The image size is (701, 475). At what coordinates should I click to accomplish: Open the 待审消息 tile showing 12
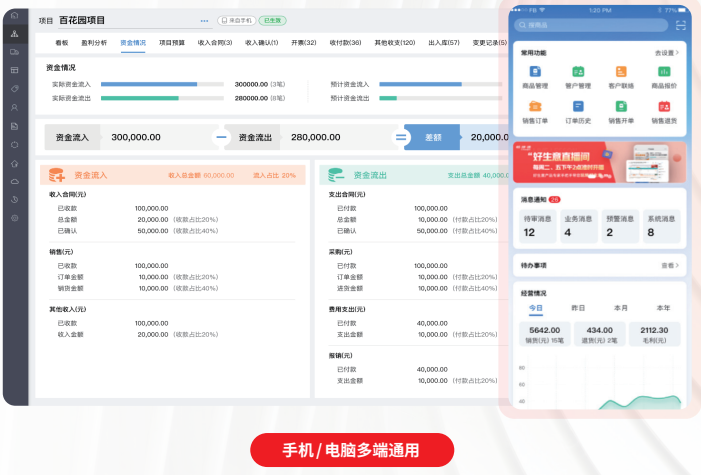tap(536, 227)
